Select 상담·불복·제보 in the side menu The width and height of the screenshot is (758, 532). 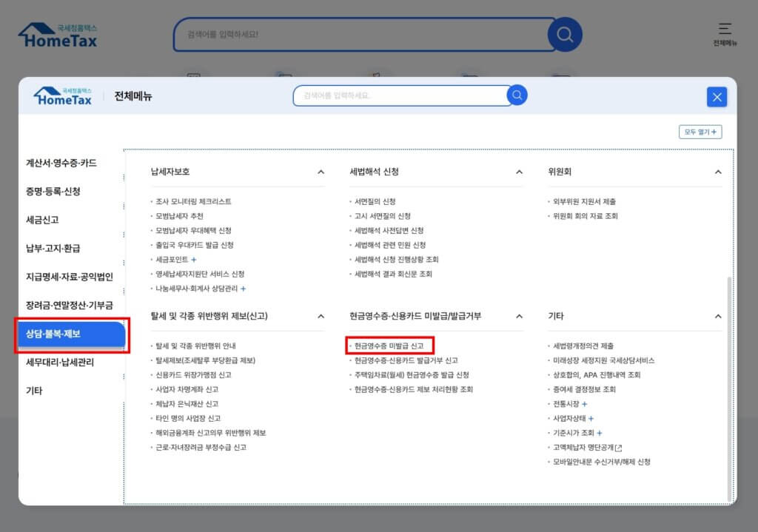coord(72,334)
